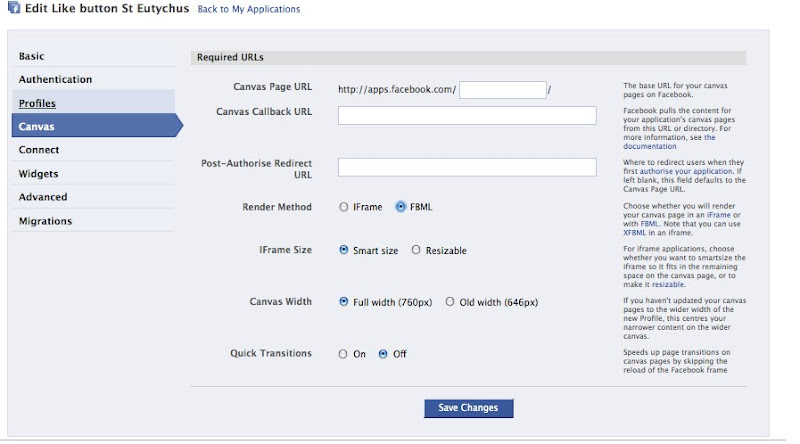Screen dimensions: 800x444
Task: Select the FBML render method
Action: coord(401,208)
